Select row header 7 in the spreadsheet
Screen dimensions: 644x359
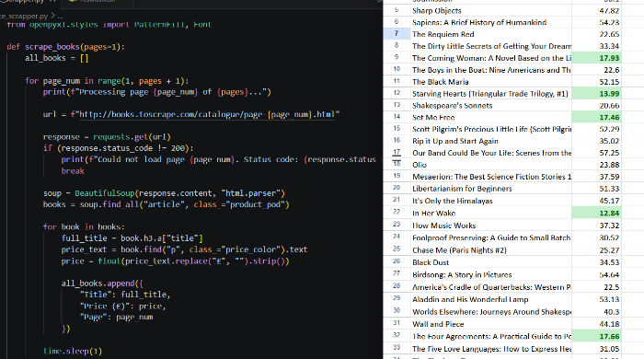[397, 34]
